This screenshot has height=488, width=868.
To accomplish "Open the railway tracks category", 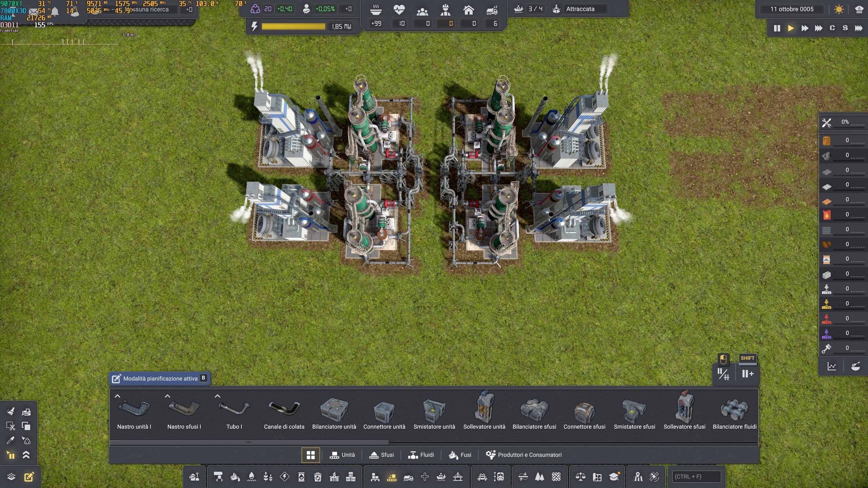I will coord(482,477).
